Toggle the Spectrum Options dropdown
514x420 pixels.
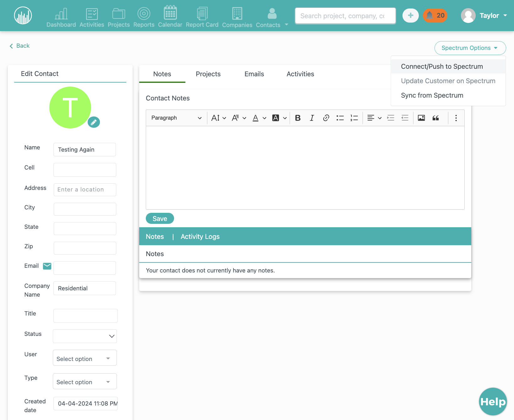coord(470,48)
